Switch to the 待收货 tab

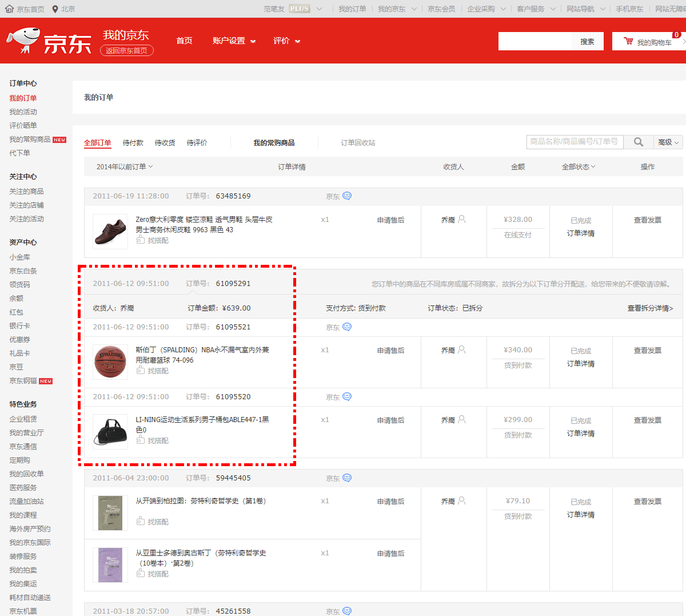point(165,142)
